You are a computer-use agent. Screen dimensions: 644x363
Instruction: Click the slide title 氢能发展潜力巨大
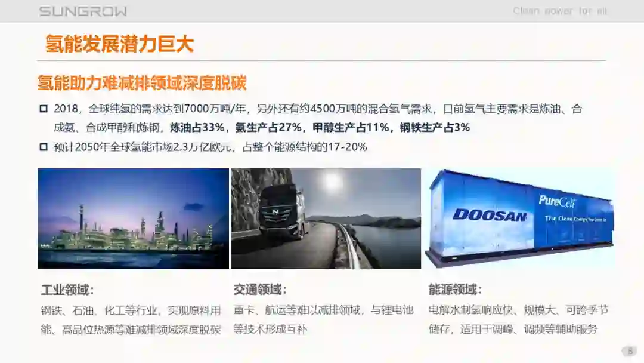119,44
